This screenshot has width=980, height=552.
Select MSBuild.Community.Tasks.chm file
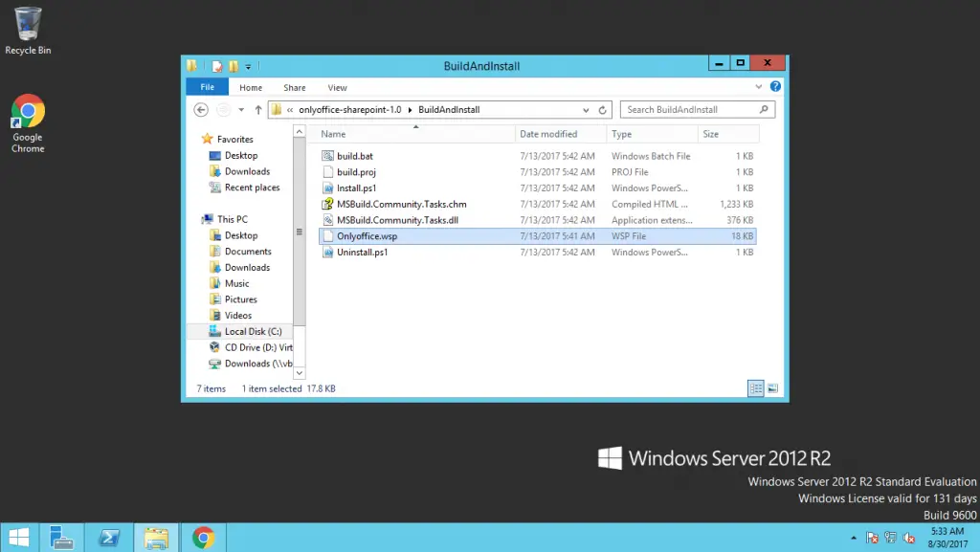pos(538,204)
